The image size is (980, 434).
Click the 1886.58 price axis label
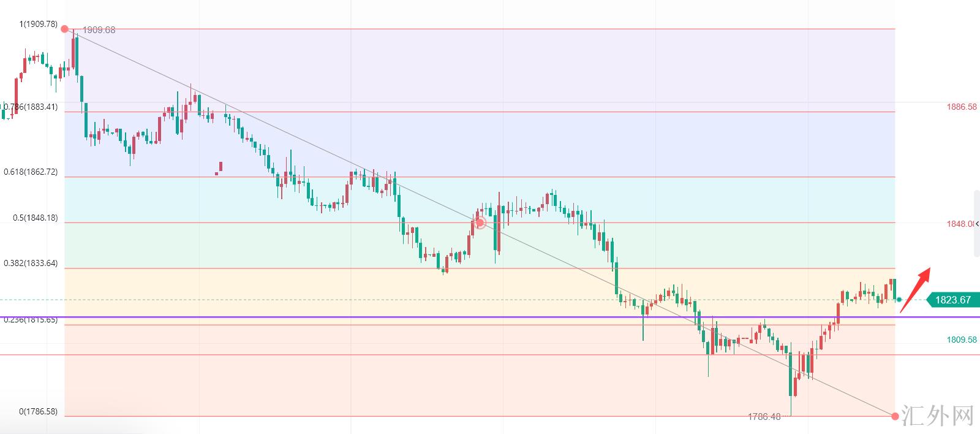[x=962, y=107]
